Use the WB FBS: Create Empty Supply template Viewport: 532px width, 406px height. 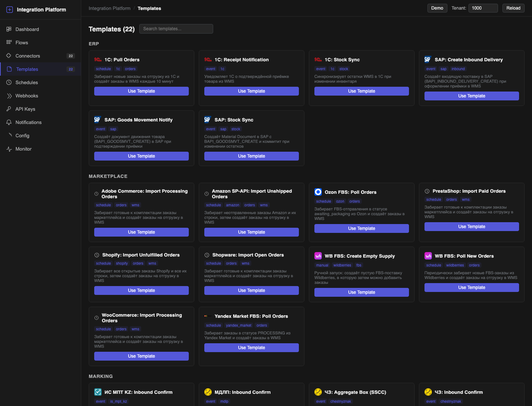tap(362, 292)
